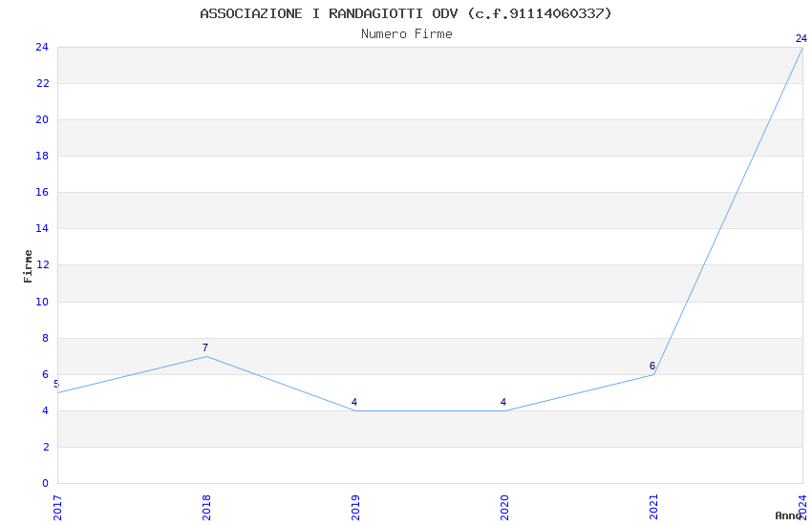Click the y-axis tick value 0
This screenshot has width=812, height=525.
click(46, 483)
